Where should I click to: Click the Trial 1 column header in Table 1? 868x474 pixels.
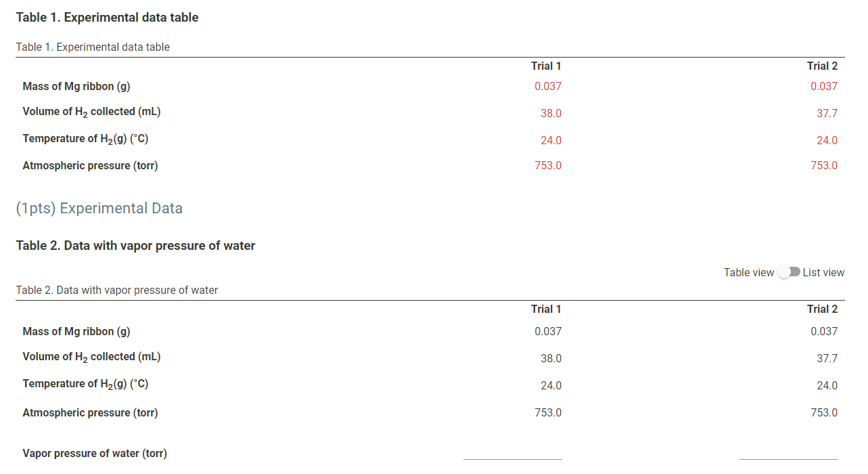546,66
